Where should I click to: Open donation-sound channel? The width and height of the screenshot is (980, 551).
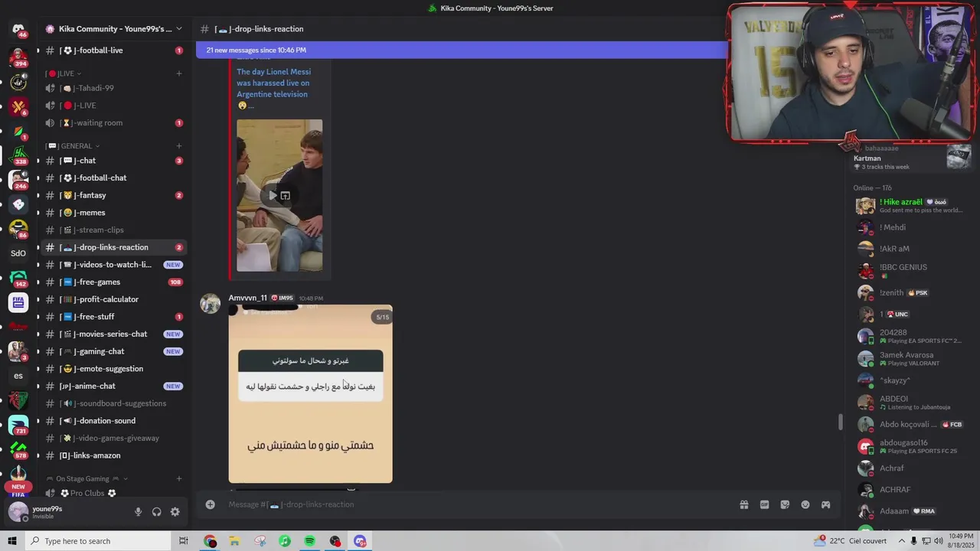113,421
